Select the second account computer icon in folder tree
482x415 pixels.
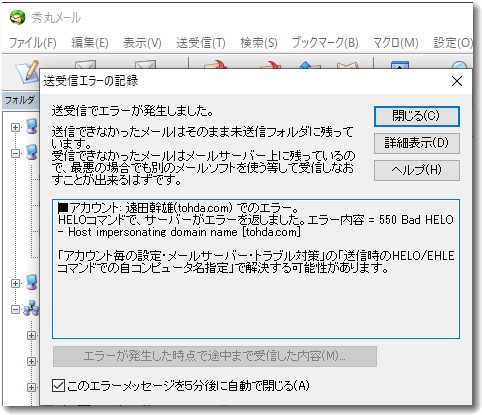[x=32, y=153]
